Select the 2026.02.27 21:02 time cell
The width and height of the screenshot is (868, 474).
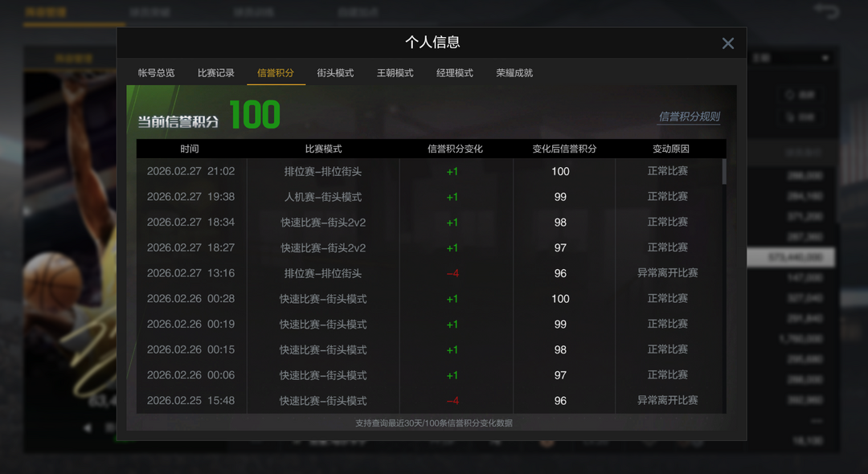point(191,171)
